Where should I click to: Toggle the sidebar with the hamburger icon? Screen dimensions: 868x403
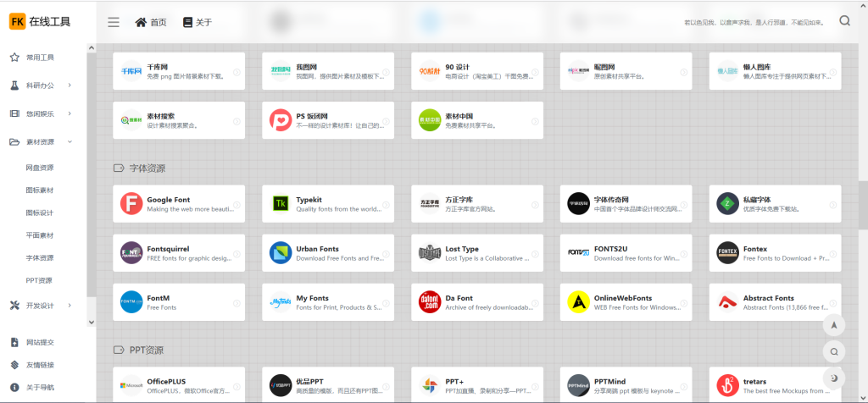click(x=114, y=22)
